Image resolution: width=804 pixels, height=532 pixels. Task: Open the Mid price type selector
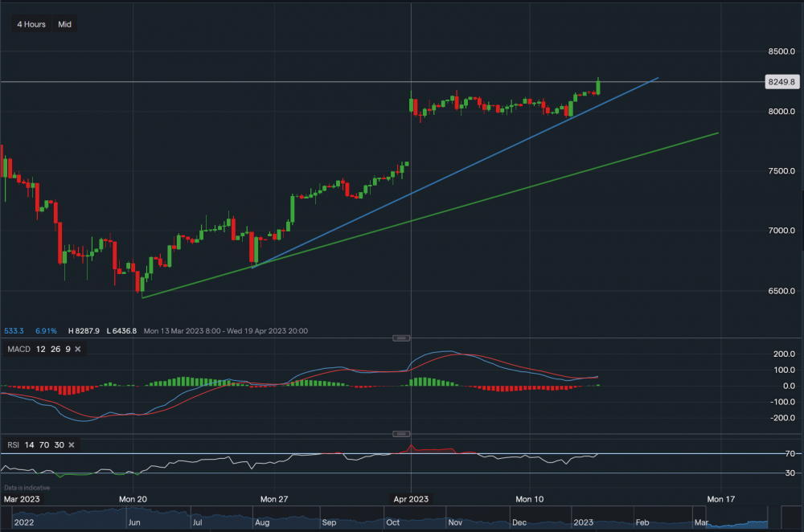coord(64,24)
